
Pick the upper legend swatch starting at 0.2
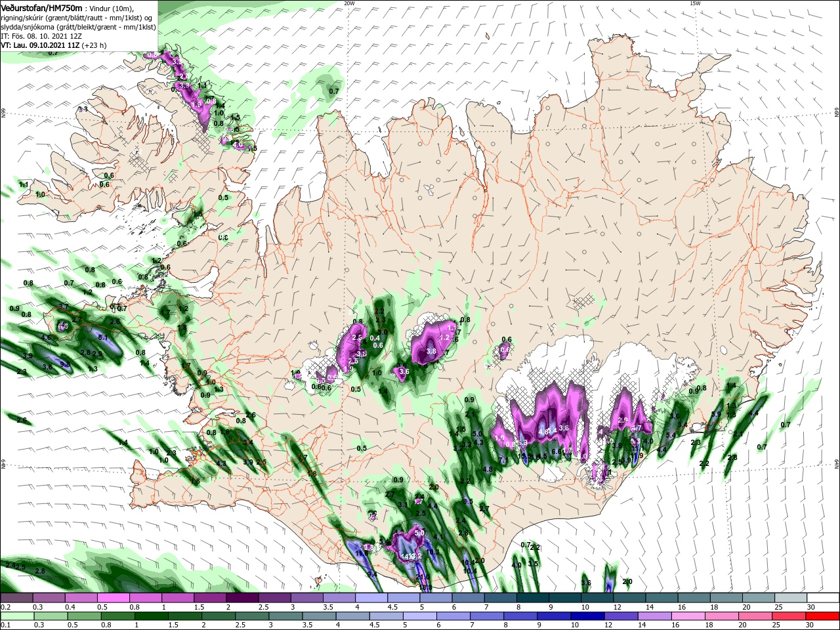(17, 598)
